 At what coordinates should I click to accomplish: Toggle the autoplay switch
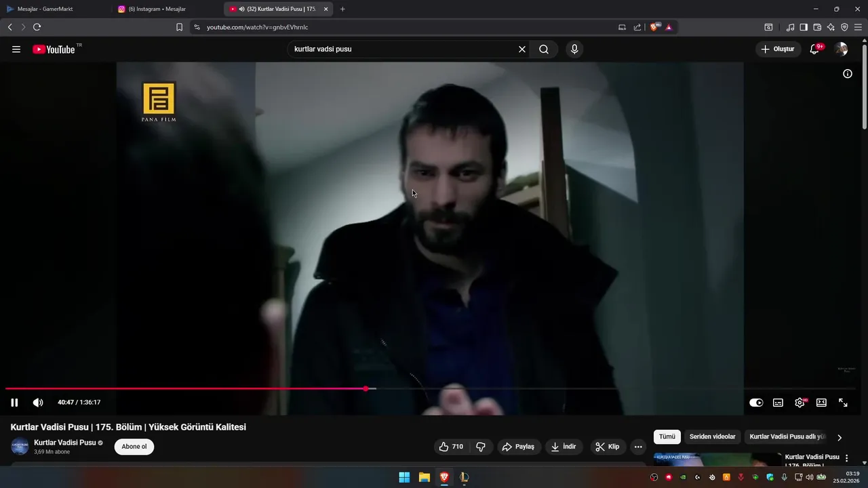[x=756, y=403]
